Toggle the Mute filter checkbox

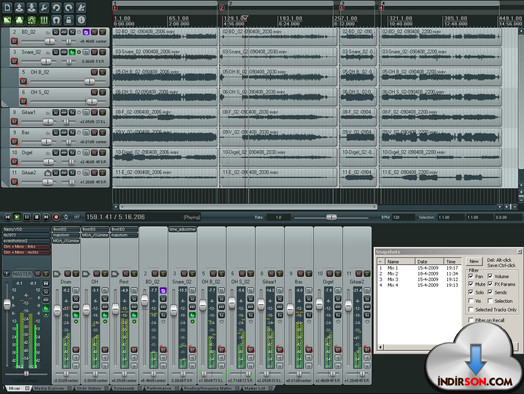(x=471, y=284)
